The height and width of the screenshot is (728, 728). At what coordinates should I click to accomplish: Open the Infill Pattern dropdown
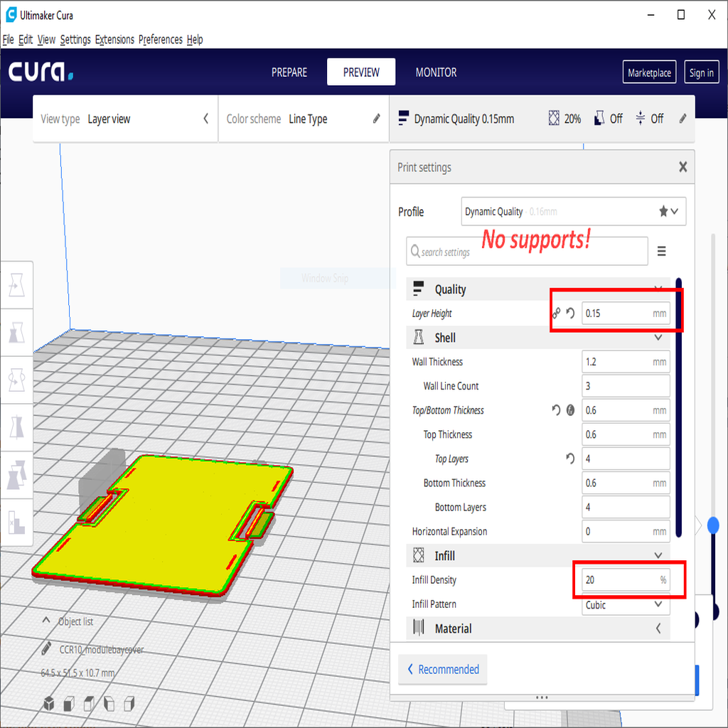click(626, 604)
